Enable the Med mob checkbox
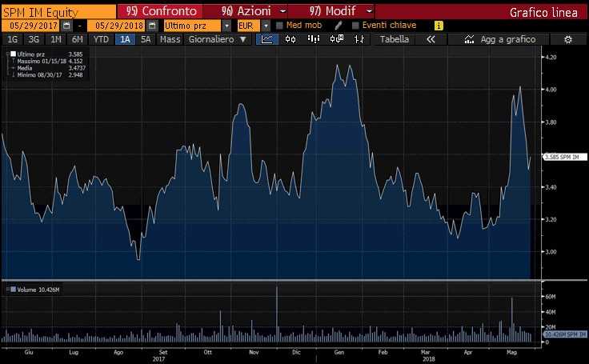The width and height of the screenshot is (589, 364). (x=279, y=26)
